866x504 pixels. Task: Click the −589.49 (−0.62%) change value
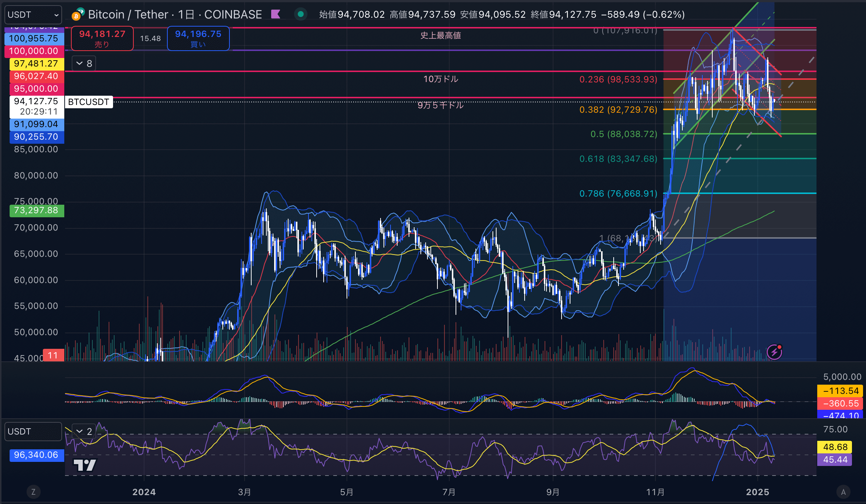(x=643, y=14)
